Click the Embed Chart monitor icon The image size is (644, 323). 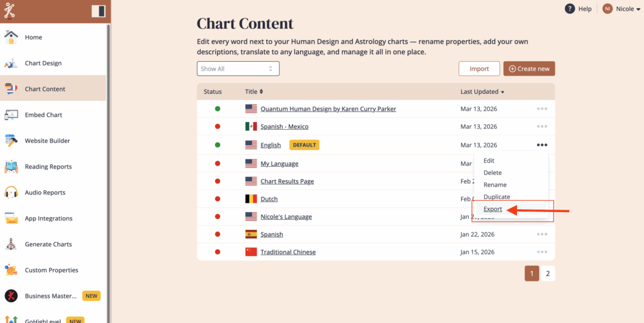11,115
